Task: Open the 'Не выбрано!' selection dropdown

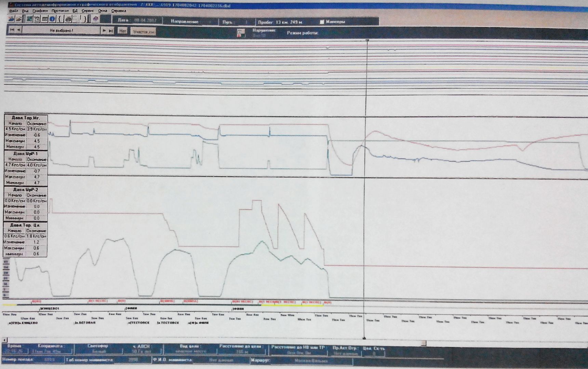Action: coord(62,30)
